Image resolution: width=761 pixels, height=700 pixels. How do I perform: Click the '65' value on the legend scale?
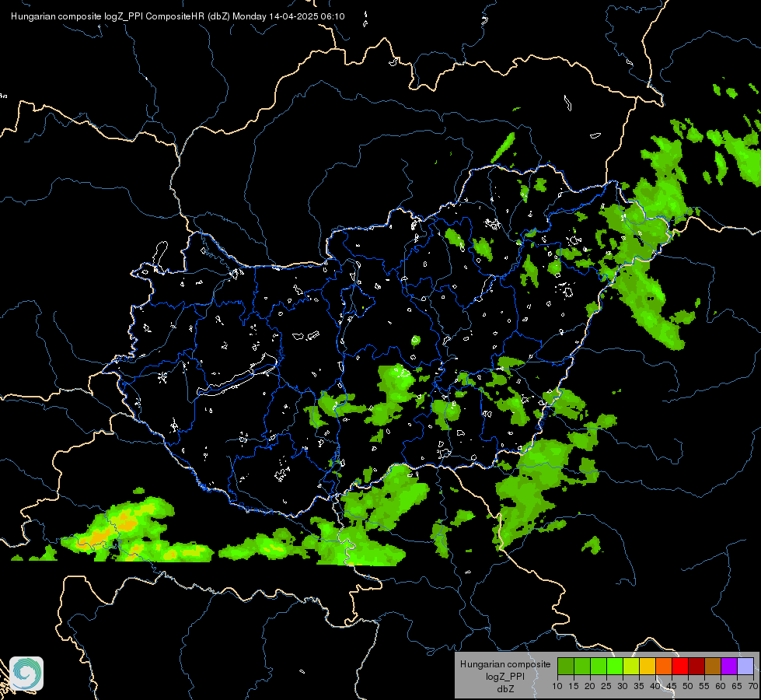point(737,686)
